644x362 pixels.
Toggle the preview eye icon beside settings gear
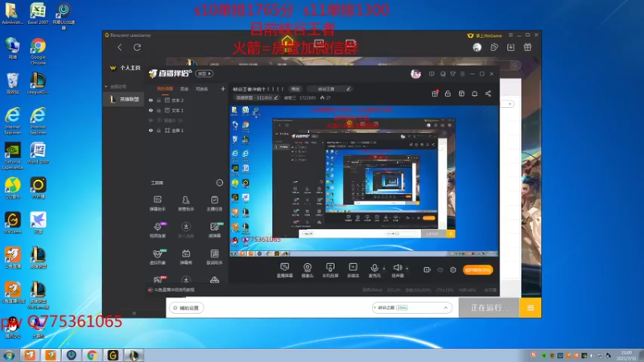440,269
